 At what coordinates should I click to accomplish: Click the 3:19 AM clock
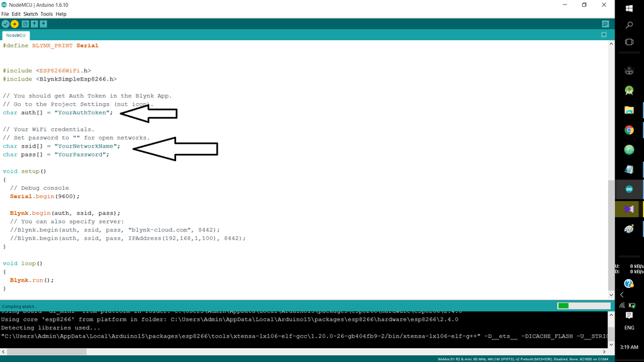point(629,347)
